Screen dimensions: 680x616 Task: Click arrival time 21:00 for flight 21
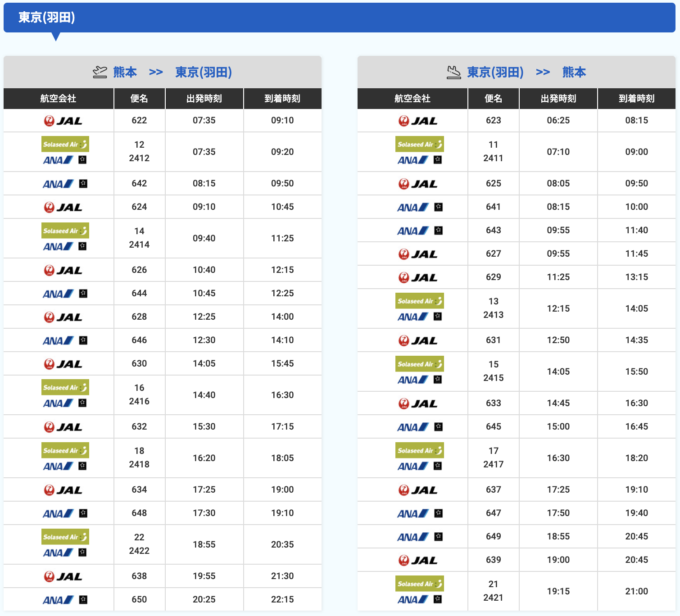click(x=637, y=591)
